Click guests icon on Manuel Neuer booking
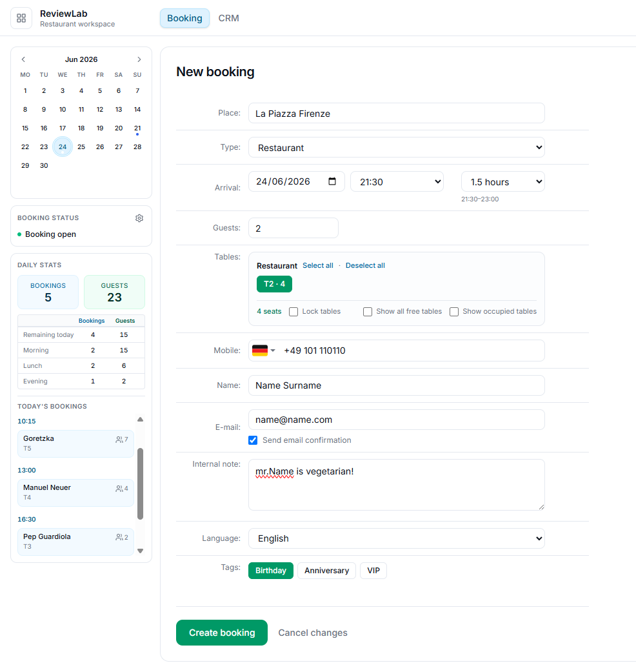Screen dimensions: 636x672 tap(119, 489)
